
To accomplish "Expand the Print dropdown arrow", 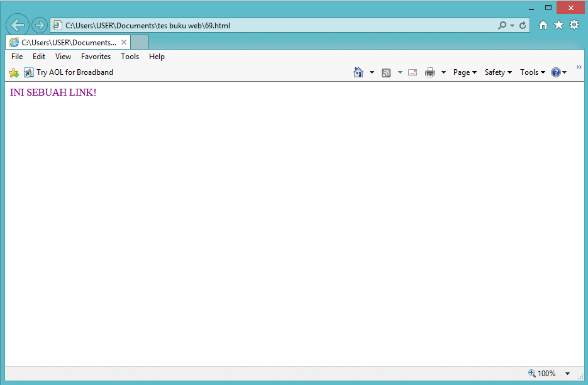I will coord(443,72).
